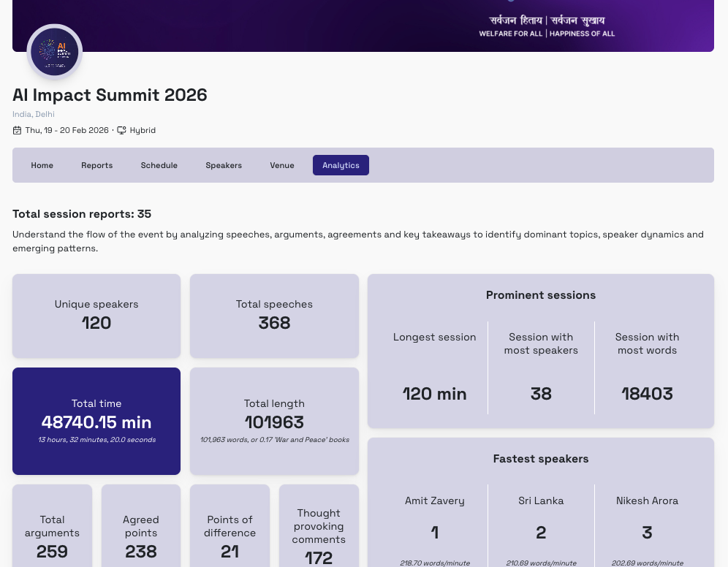The width and height of the screenshot is (728, 567).
Task: Click the dark Total time card
Action: (x=96, y=421)
